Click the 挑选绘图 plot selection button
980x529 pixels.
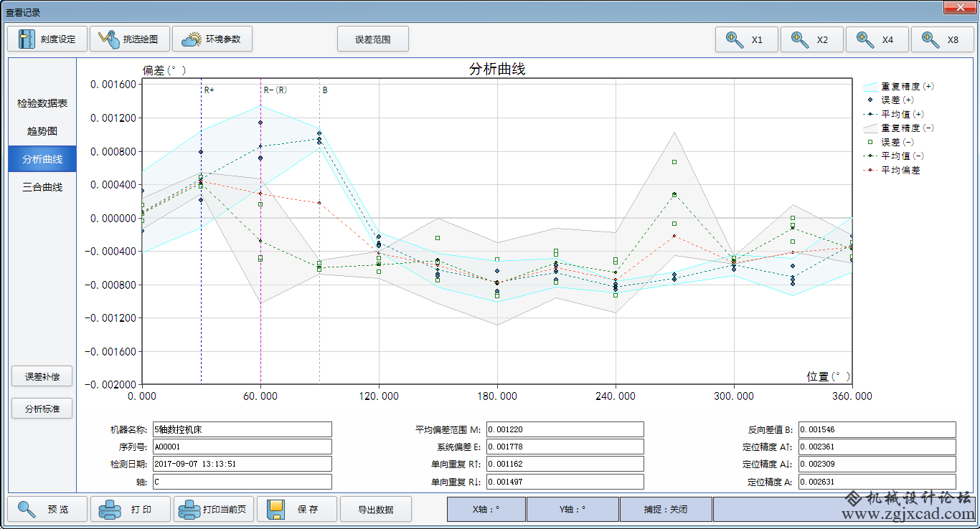[130, 39]
